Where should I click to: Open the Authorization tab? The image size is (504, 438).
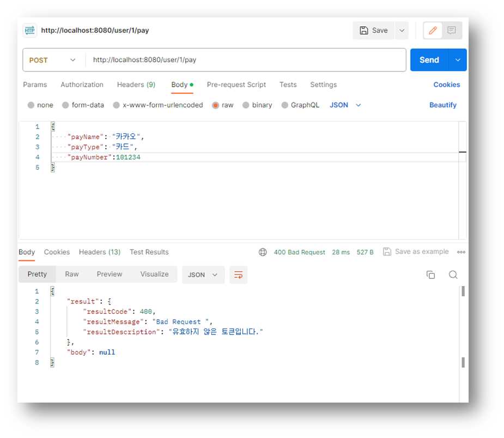click(82, 85)
